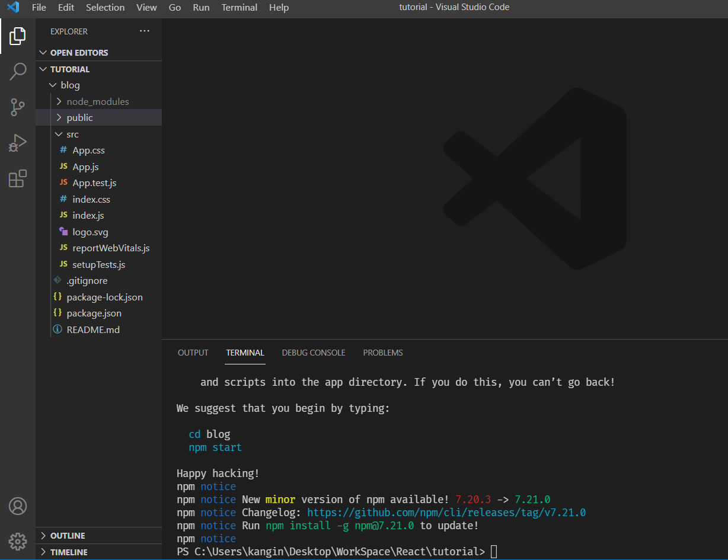Image resolution: width=728 pixels, height=560 pixels.
Task: Open the npm changelog GitHub link
Action: pos(446,513)
